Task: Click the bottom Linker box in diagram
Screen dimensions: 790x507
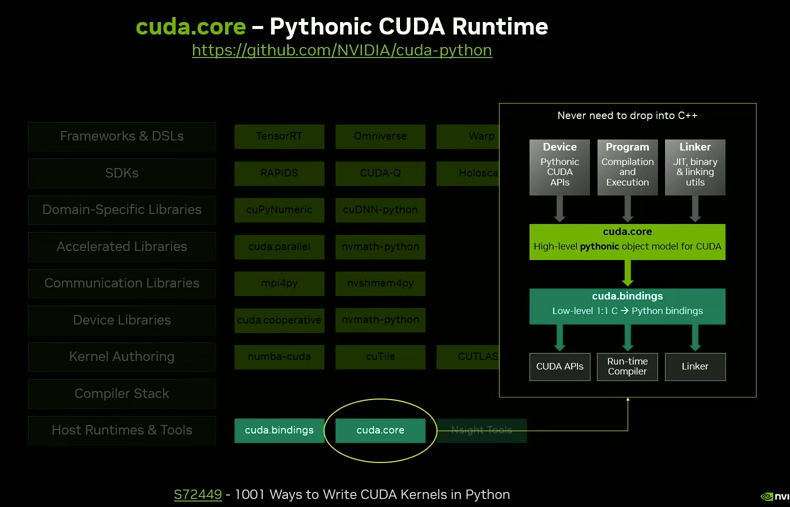Action: (695, 367)
